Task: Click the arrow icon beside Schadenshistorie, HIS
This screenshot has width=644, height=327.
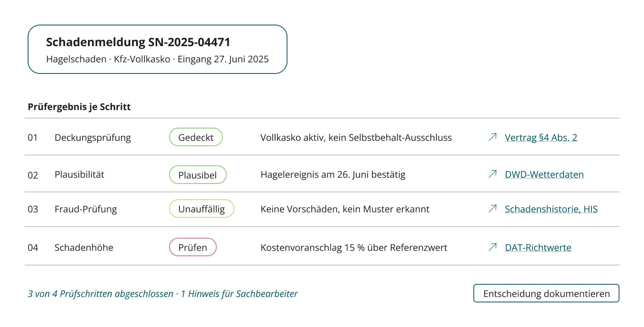Action: coord(493,209)
